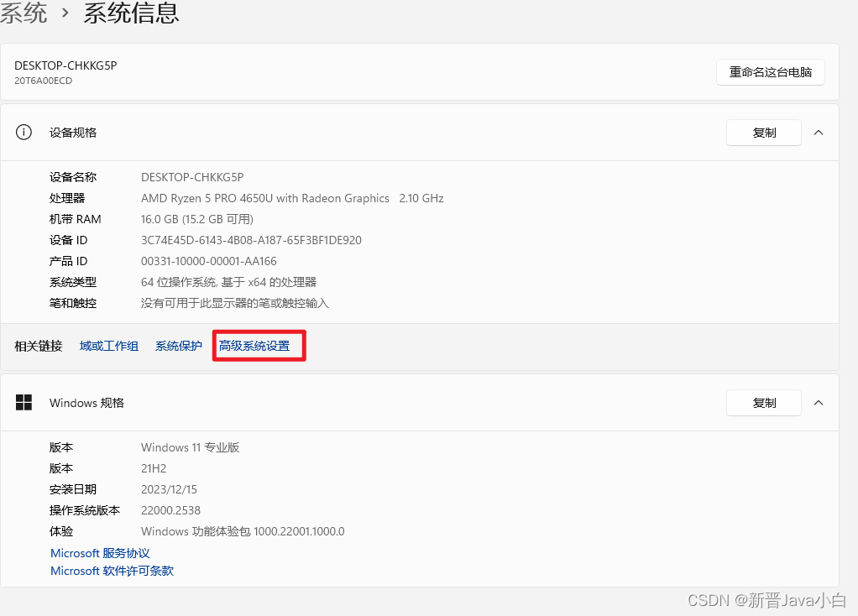Viewport: 858px width, 616px height.
Task: Select the AMD Ryzen 5 PRO processor value
Action: 292,198
